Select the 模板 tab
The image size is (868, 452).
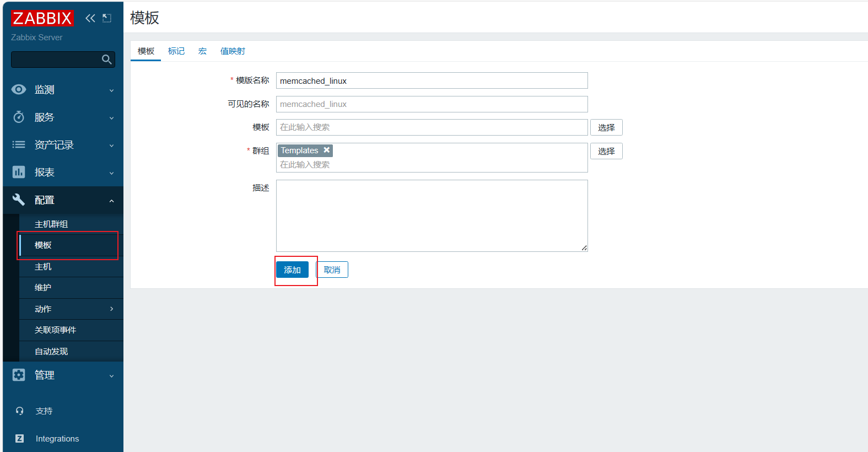tap(146, 51)
